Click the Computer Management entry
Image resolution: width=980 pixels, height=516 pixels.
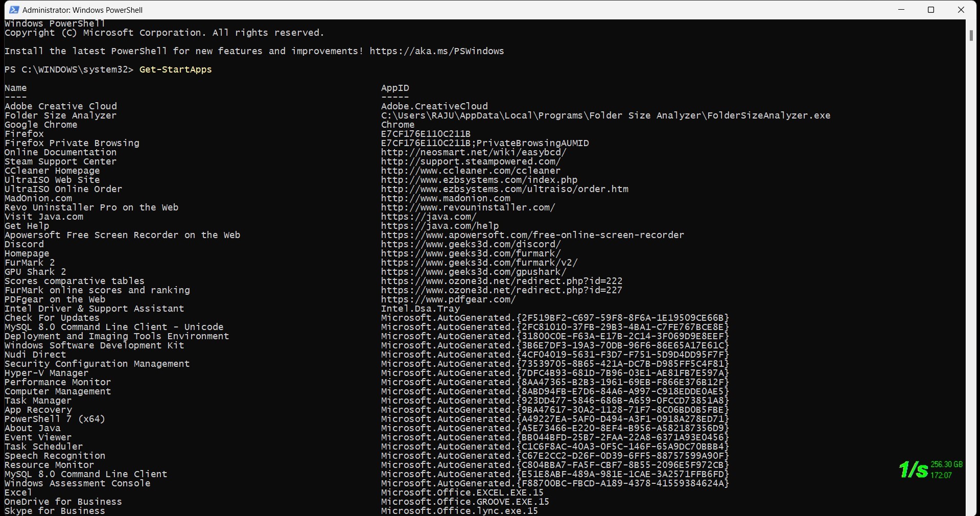pos(58,391)
